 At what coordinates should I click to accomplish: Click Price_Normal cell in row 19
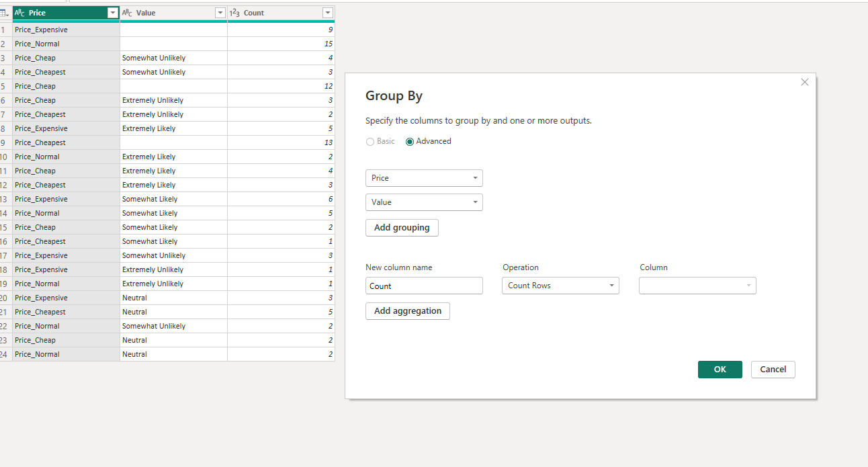tap(66, 284)
